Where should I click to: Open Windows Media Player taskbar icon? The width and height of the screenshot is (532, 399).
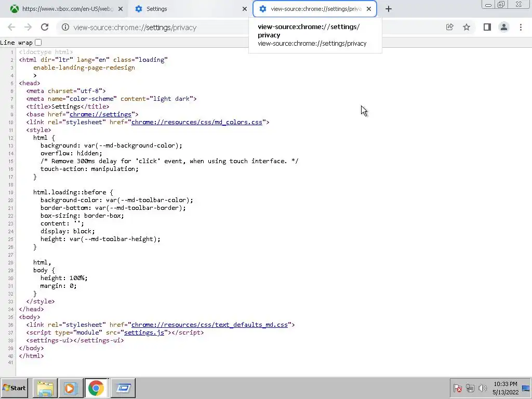click(x=71, y=388)
